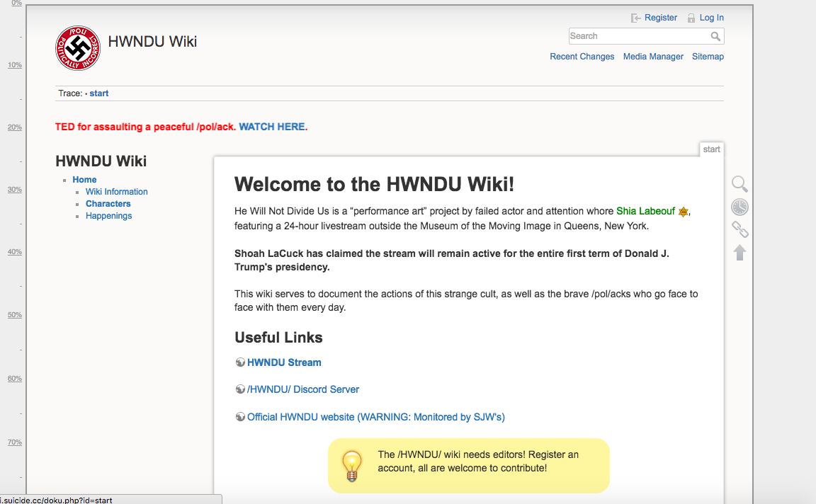Click the lightbulb icon in the yellow notice box
Viewport: 816px width, 504px height.
[352, 465]
